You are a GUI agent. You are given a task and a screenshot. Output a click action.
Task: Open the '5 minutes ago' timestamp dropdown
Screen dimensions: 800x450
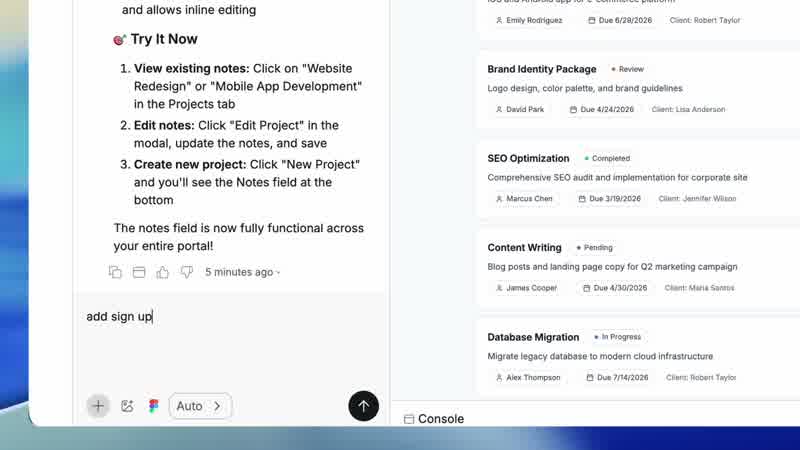coord(243,272)
